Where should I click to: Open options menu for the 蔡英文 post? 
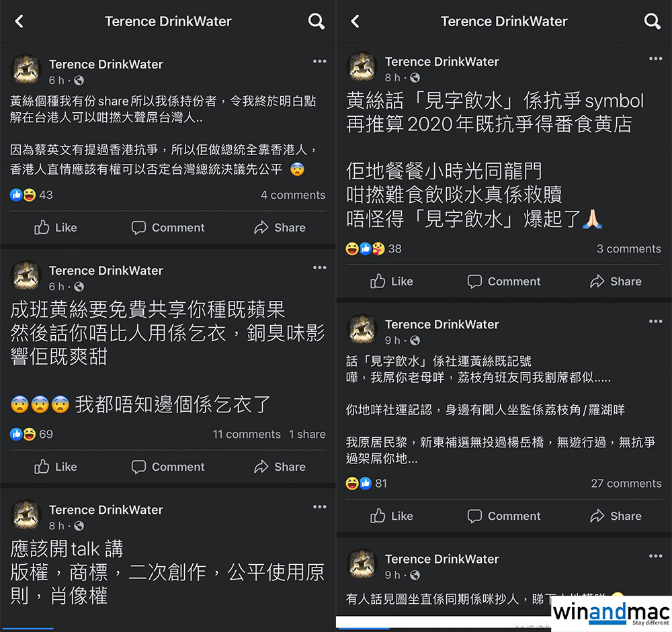tap(320, 61)
